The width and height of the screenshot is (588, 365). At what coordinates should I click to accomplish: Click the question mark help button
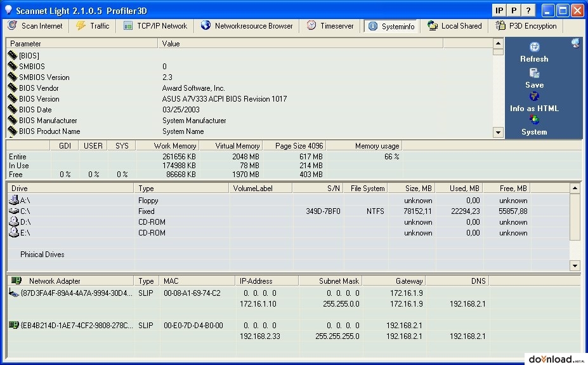click(x=528, y=11)
